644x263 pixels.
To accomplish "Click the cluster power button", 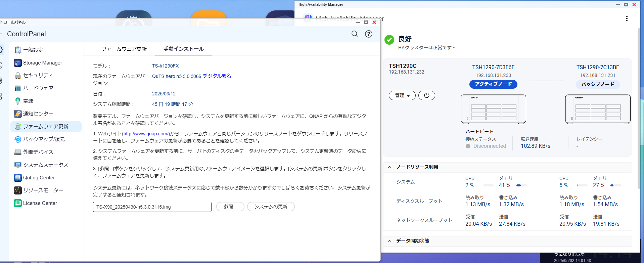I will click(426, 95).
